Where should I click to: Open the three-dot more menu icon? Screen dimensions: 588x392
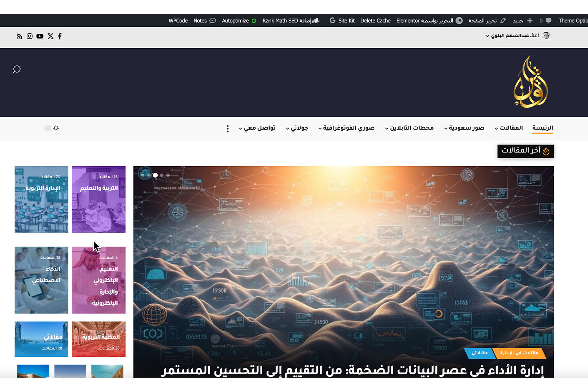tap(227, 129)
